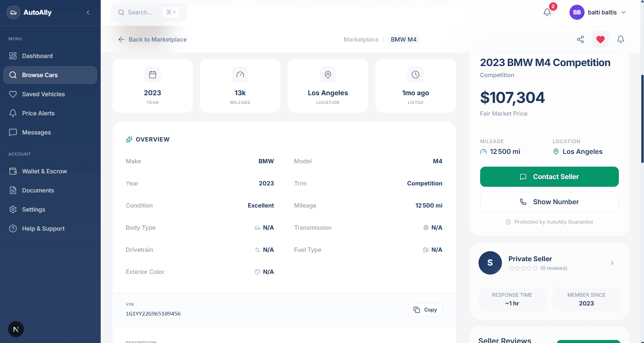Click the Body Type car icon
This screenshot has width=644, height=343.
coord(257,228)
